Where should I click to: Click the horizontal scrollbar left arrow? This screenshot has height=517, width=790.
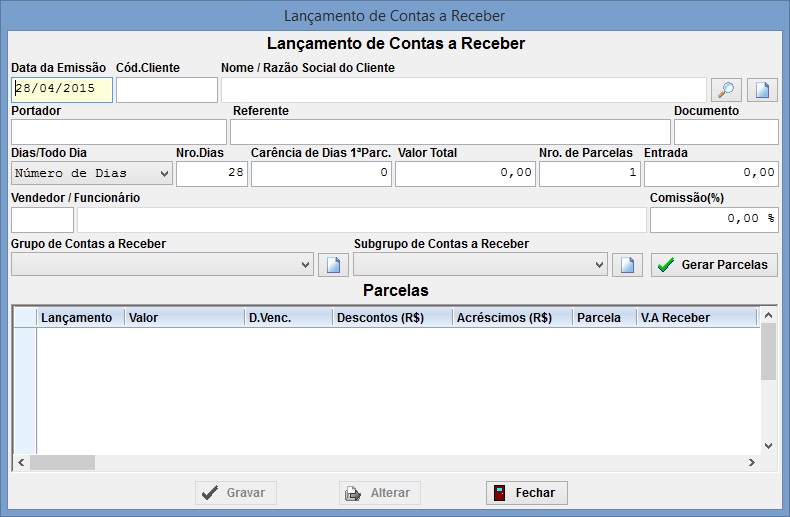pyautogui.click(x=21, y=463)
